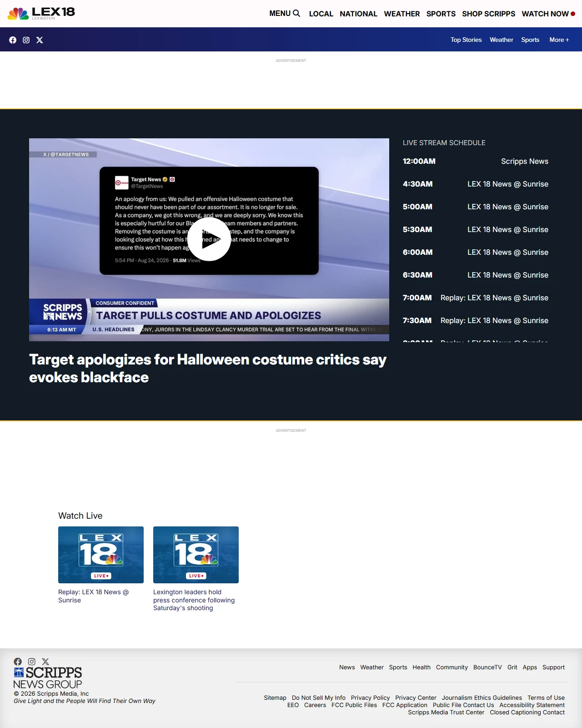Select Top Stories in the blue bar
Viewport: 582px width, 728px height.
point(466,40)
